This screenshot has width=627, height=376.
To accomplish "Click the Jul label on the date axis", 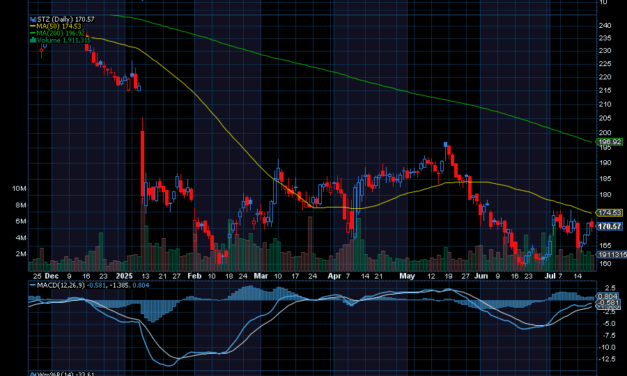I will 551,276.
